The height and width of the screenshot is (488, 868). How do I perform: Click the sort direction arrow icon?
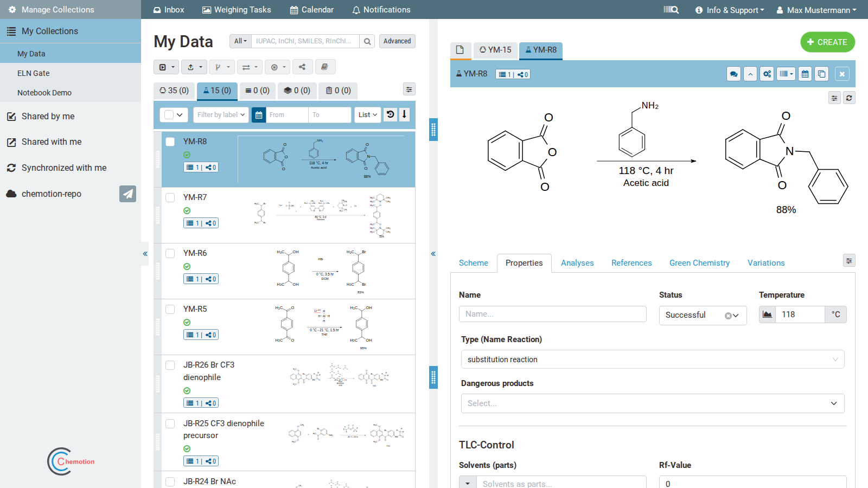[404, 114]
